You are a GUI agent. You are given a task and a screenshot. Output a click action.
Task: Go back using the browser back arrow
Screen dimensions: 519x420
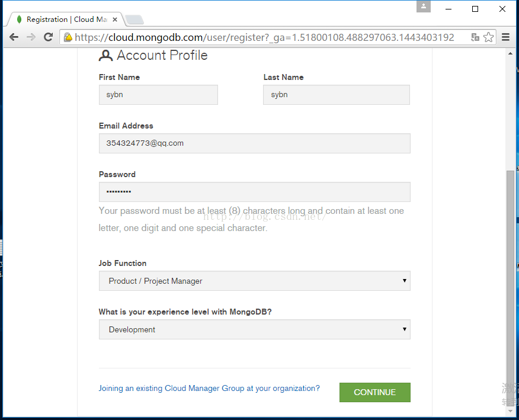(14, 37)
